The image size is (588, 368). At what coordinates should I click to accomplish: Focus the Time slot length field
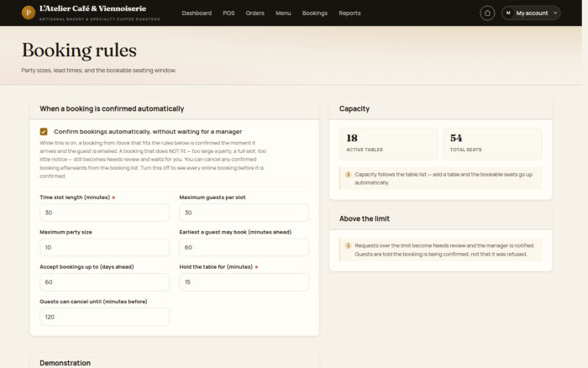click(104, 213)
